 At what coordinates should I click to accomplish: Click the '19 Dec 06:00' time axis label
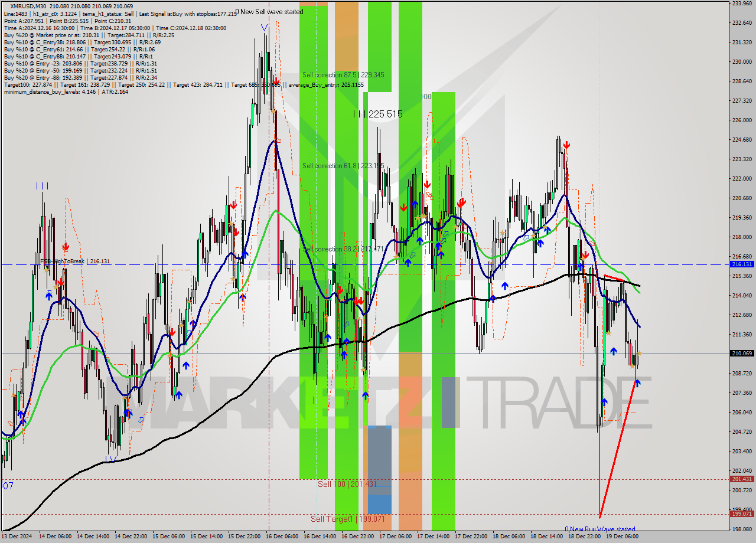click(x=622, y=537)
